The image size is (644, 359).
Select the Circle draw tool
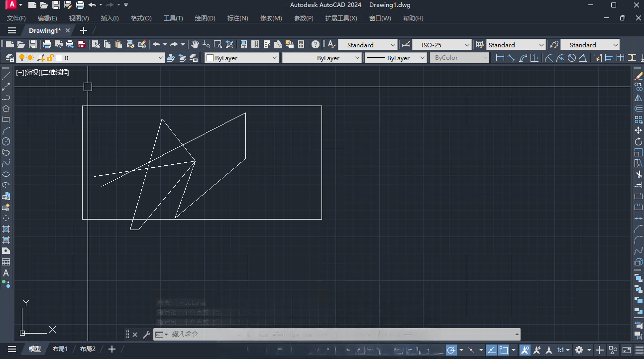point(6,141)
